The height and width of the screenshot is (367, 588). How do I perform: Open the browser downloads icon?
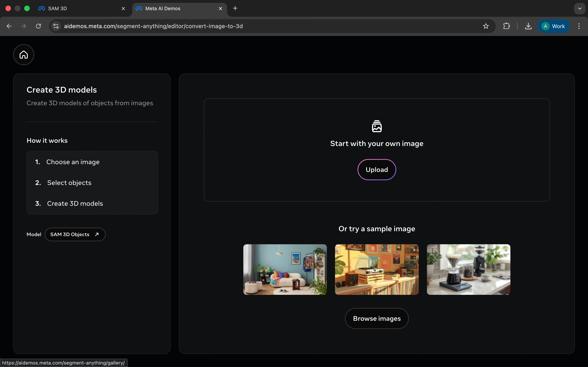528,26
